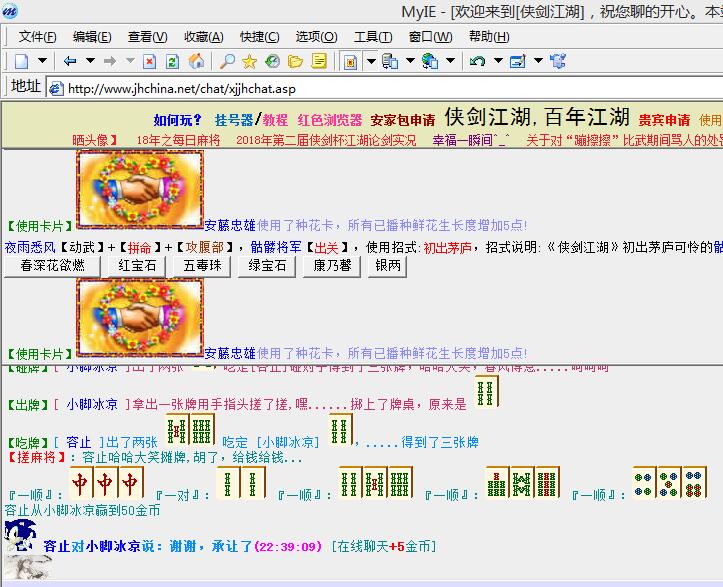This screenshot has width=723, height=587.
Task: Open the Forward history dropdown arrow
Action: pos(130,60)
